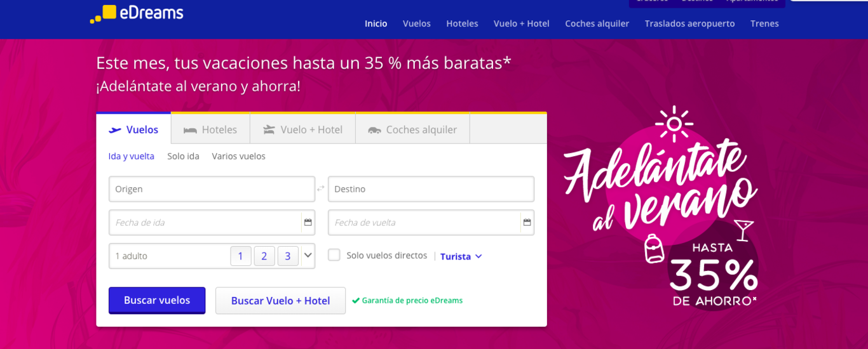Click the plane-and-bed icon in Vuelo + Hotel tab
This screenshot has width=868, height=349.
[269, 130]
